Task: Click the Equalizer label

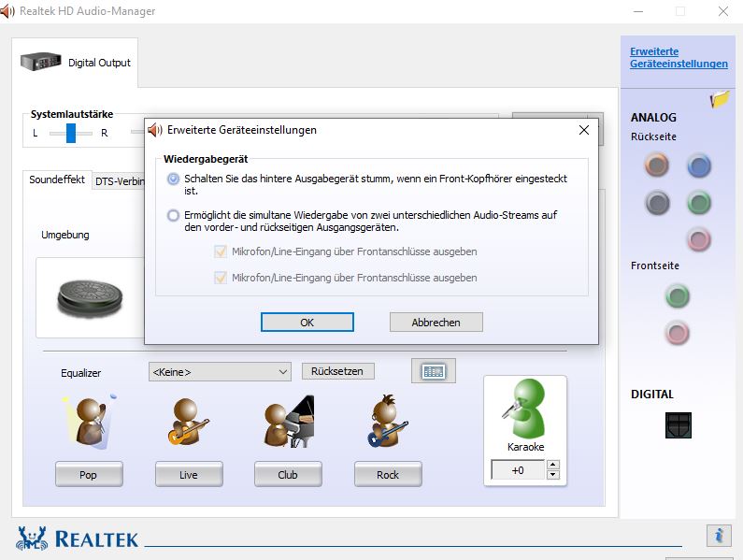Action: coord(81,373)
